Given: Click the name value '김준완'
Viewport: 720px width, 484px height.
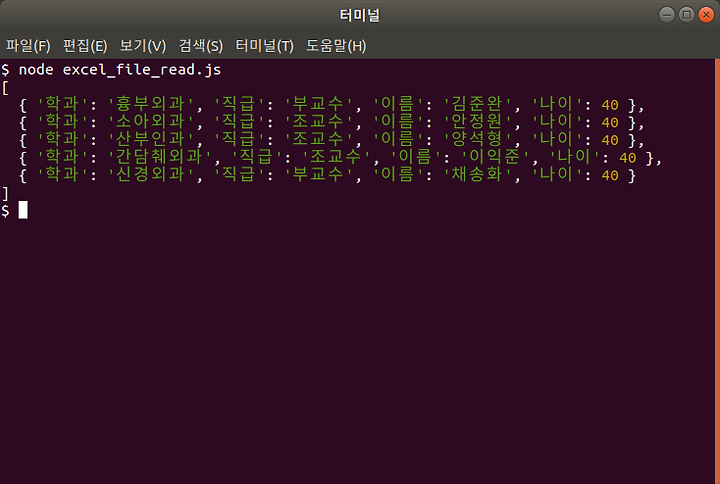Looking at the screenshot, I should click(477, 104).
